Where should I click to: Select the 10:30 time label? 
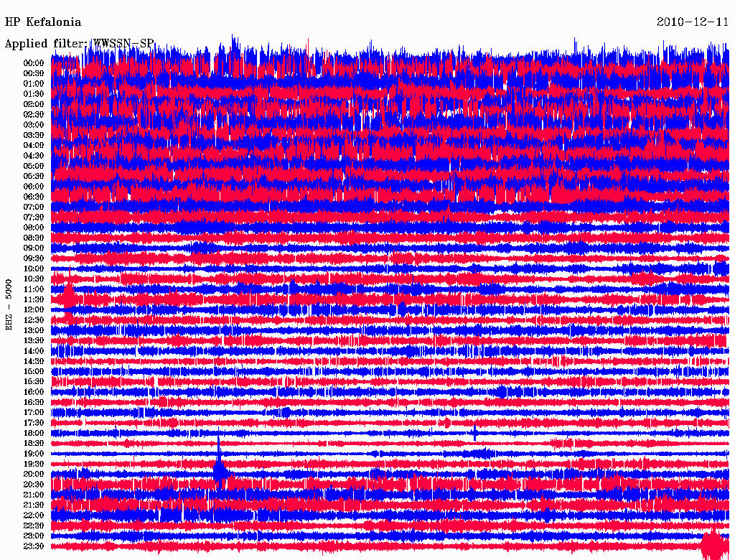point(34,279)
